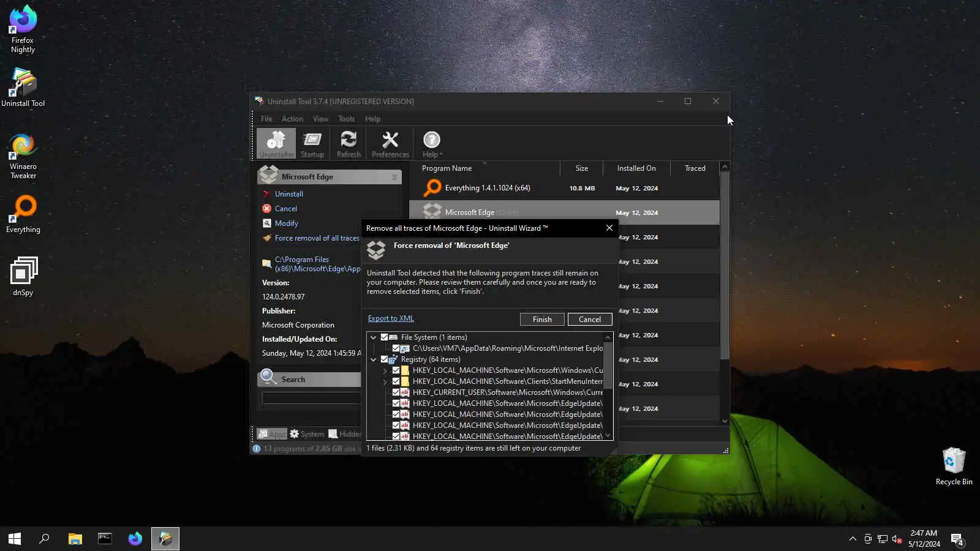Uncheck the Clients\StartMenuInternet key checkbox
Viewport: 980px width, 551px height.
396,381
